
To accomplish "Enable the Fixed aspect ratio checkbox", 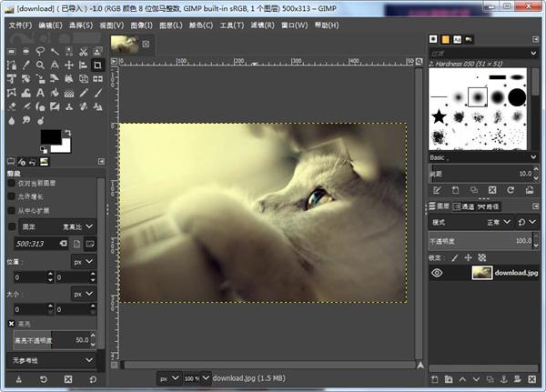I will tap(12, 227).
